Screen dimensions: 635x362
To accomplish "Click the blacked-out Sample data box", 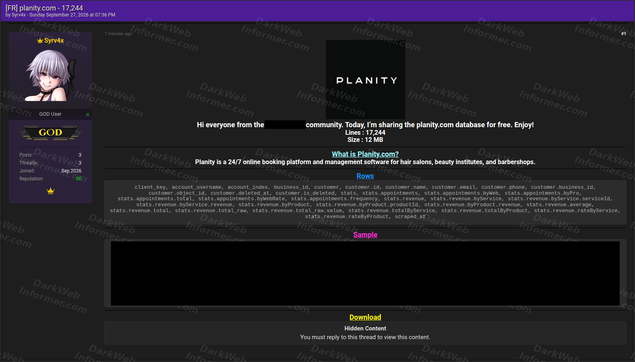I will pos(365,273).
